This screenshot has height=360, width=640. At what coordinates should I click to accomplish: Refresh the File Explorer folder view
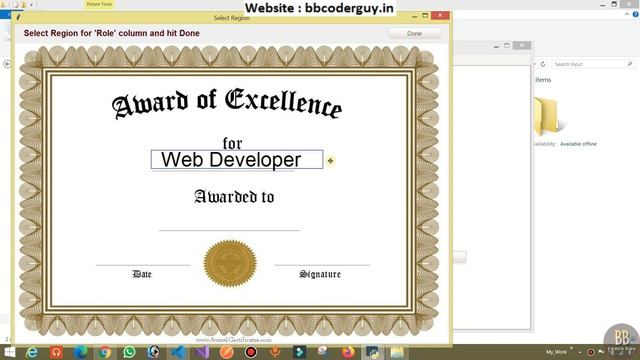coord(543,64)
